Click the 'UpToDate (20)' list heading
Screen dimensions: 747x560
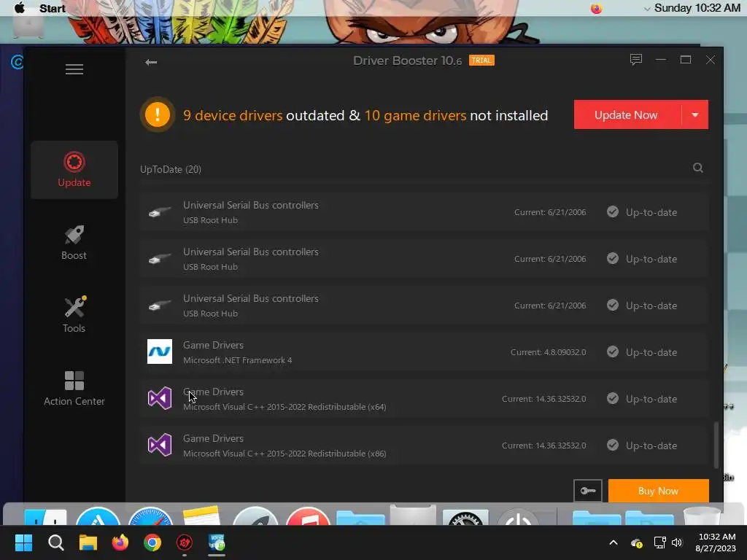(x=171, y=169)
